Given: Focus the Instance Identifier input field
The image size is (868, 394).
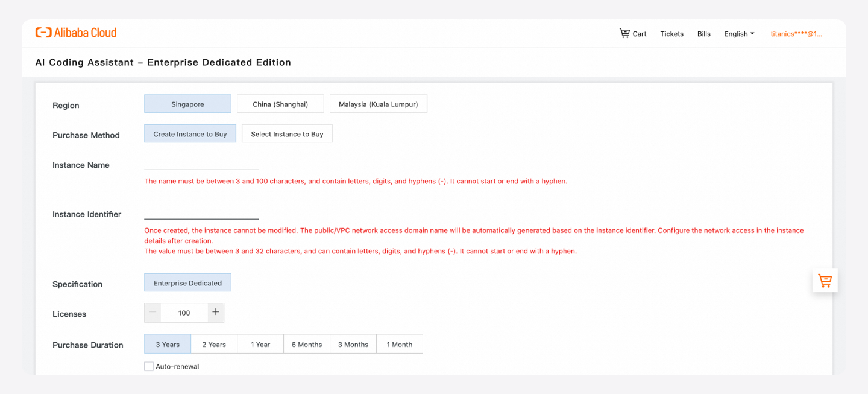Looking at the screenshot, I should pyautogui.click(x=201, y=214).
